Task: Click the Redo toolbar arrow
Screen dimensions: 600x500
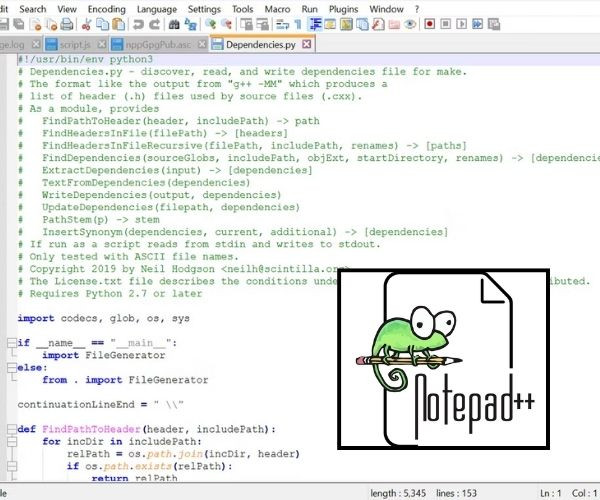Action: pos(155,24)
